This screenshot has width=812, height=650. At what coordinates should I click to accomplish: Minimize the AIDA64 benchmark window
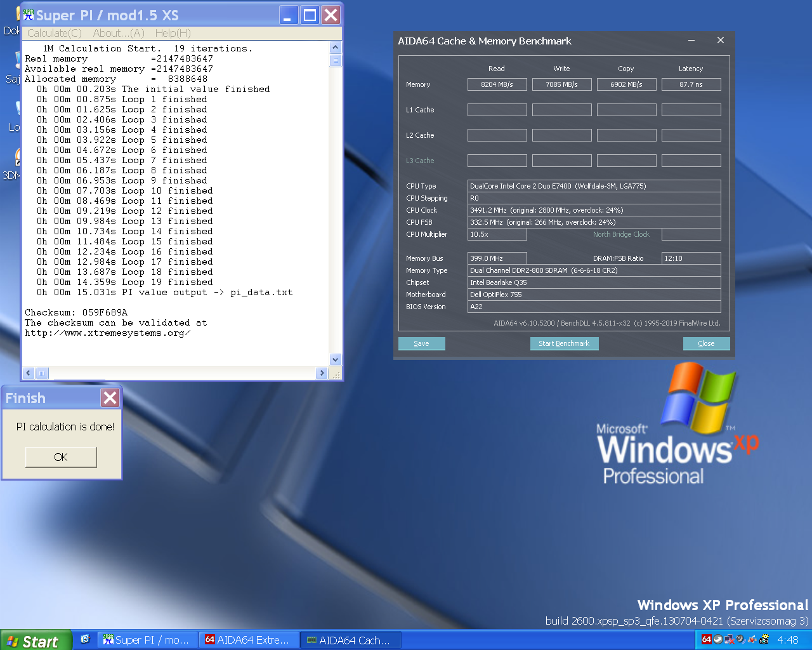pos(691,41)
